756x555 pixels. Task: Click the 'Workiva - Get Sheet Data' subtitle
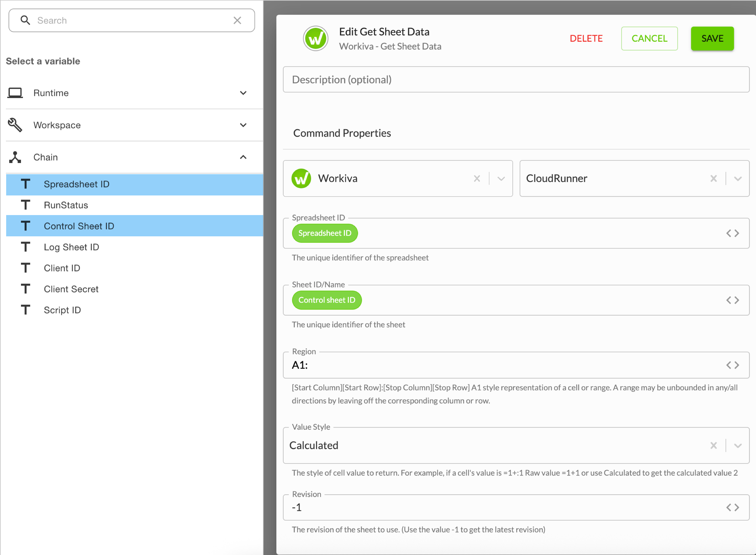pyautogui.click(x=390, y=46)
